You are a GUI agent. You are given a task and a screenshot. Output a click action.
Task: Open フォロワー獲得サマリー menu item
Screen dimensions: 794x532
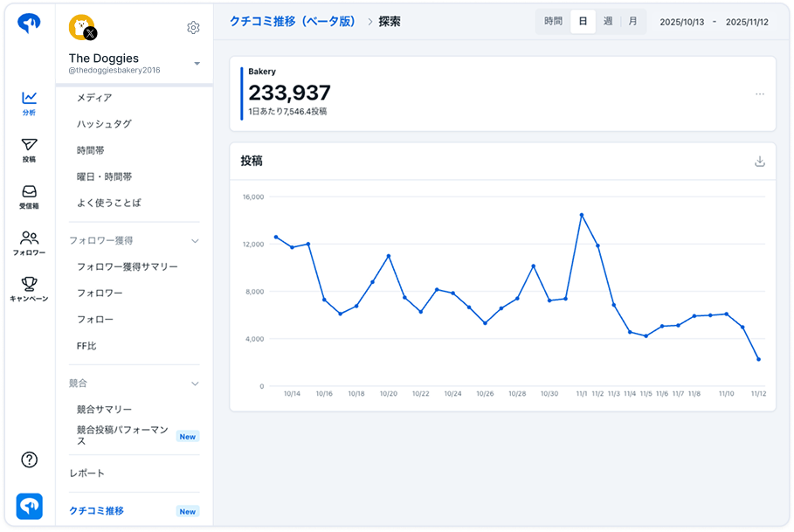click(x=127, y=266)
